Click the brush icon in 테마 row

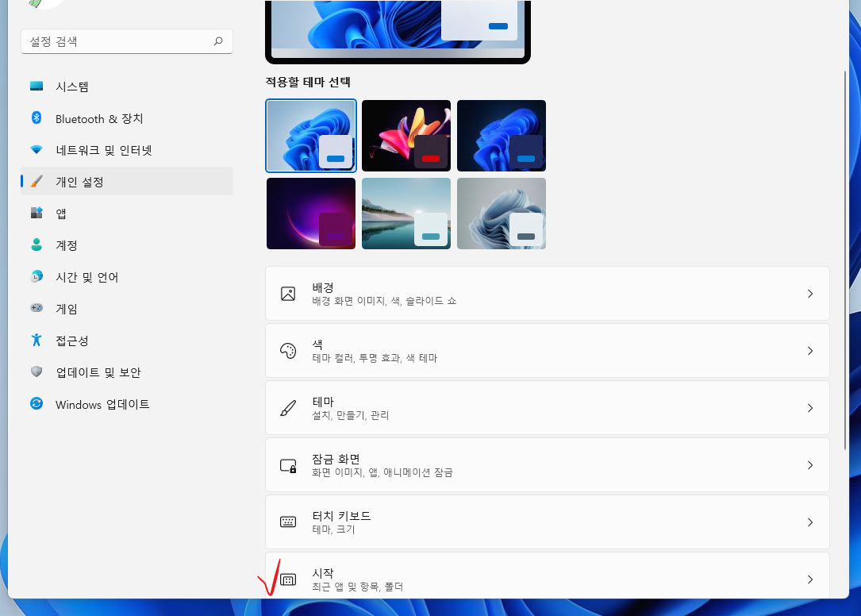coord(288,408)
